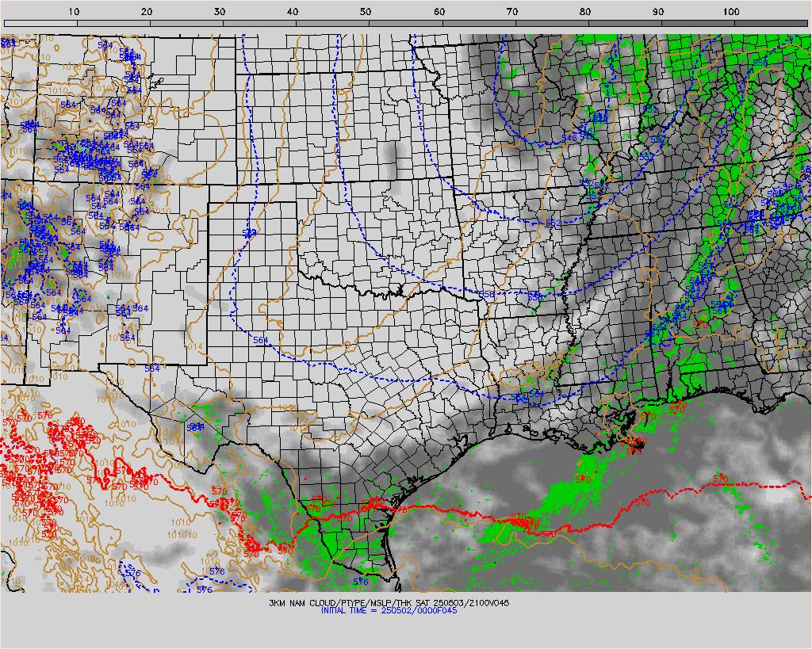
Task: Click the 10 label on the cloud scale
Action: tap(74, 11)
